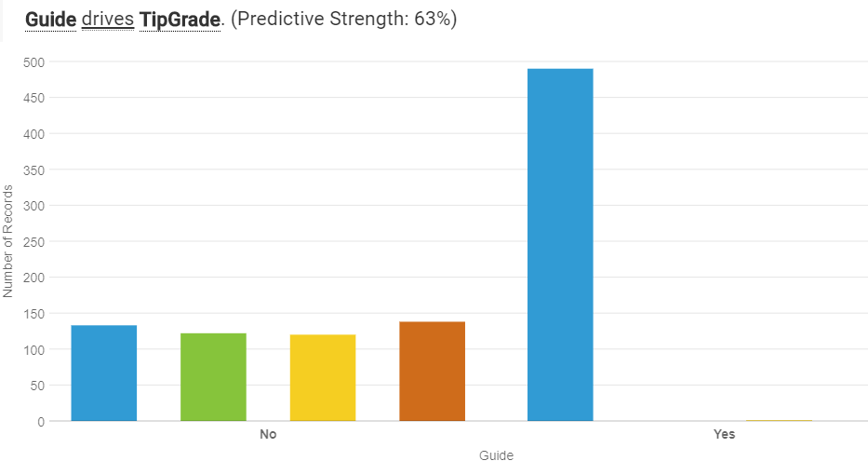Click the 500 tick label on y-axis
Viewport: 868px width, 461px height.
pyautogui.click(x=34, y=61)
